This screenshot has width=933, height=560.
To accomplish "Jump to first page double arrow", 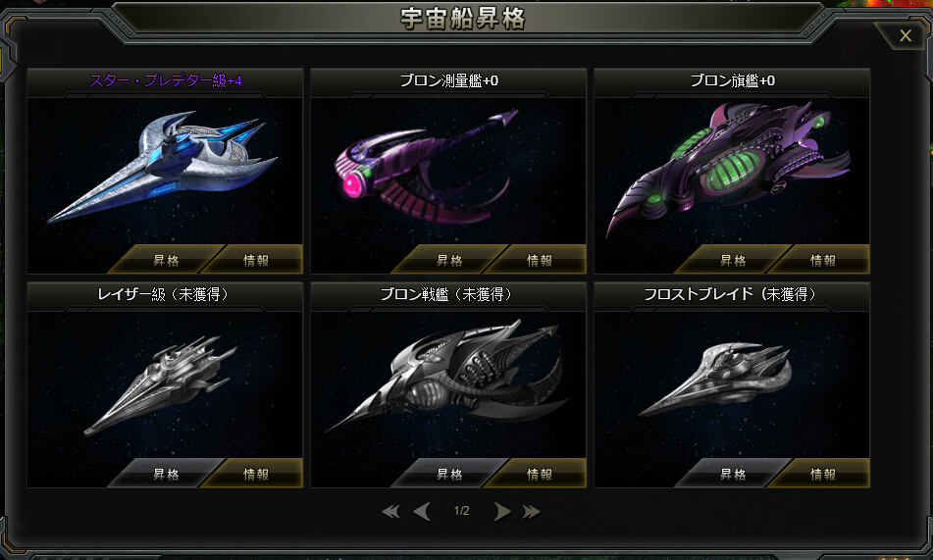I will coord(390,511).
